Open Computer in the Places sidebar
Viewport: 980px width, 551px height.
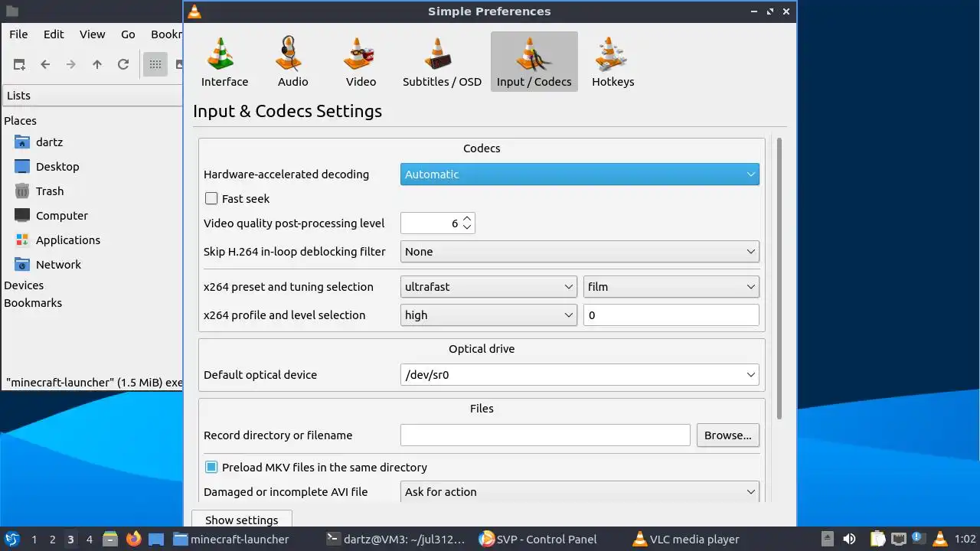pos(62,216)
